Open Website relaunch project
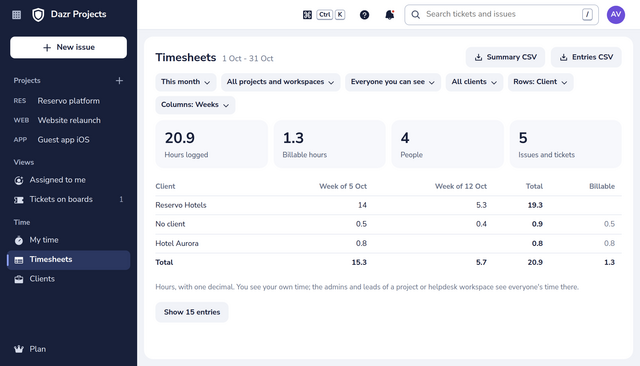 pyautogui.click(x=69, y=120)
